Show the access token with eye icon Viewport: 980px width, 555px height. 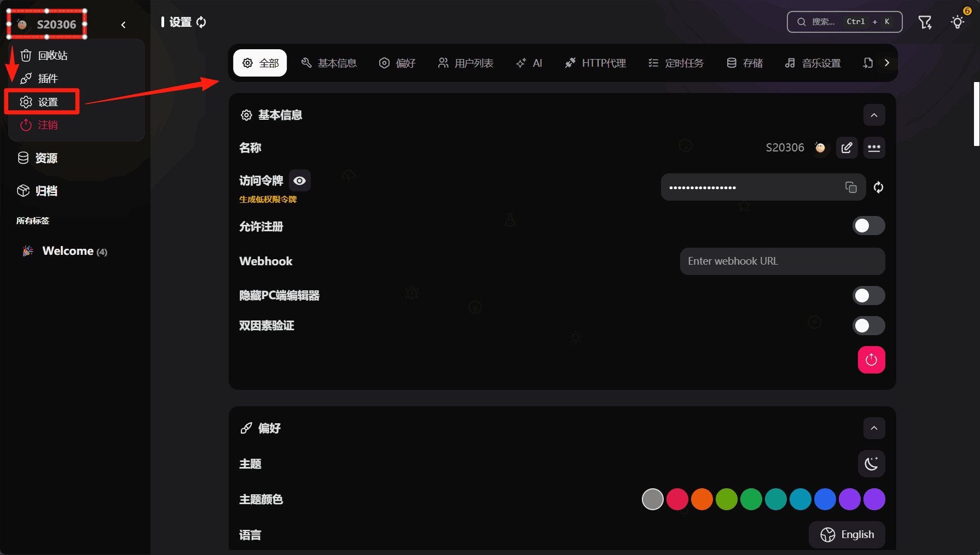click(x=299, y=181)
